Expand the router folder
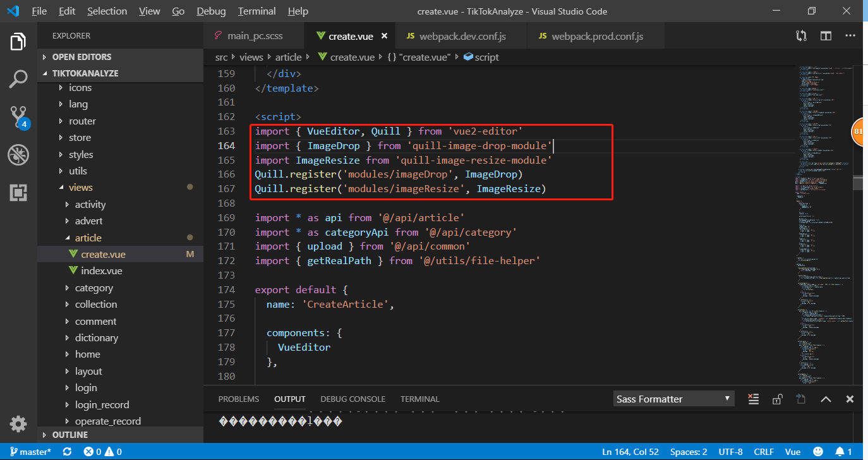This screenshot has height=460, width=868. [120, 121]
